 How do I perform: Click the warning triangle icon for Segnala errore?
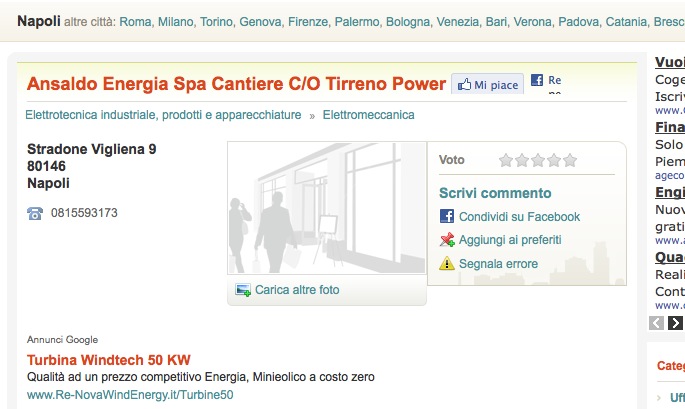[x=447, y=263]
